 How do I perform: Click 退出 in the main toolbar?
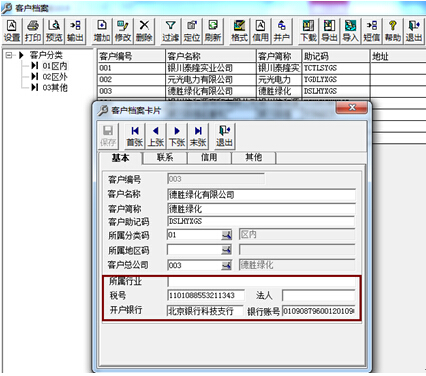pyautogui.click(x=414, y=31)
